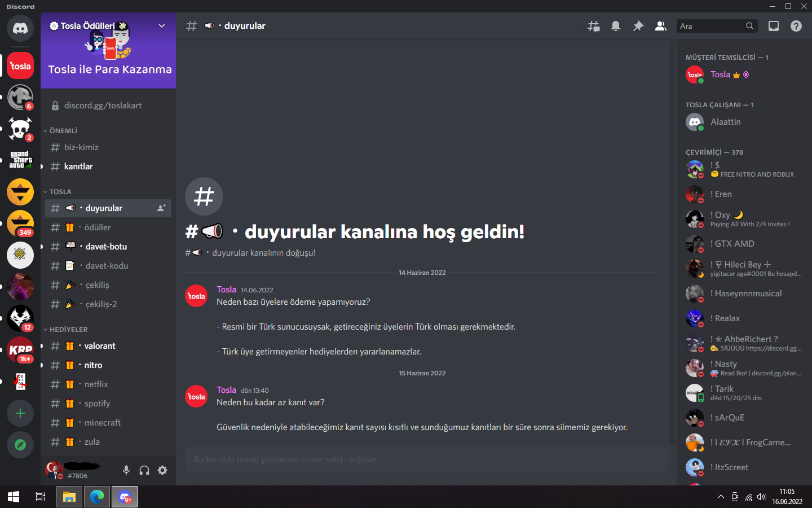Screen dimensions: 812x508
Task: Open Microsoft Edge from the taskbar
Action: coord(97,497)
